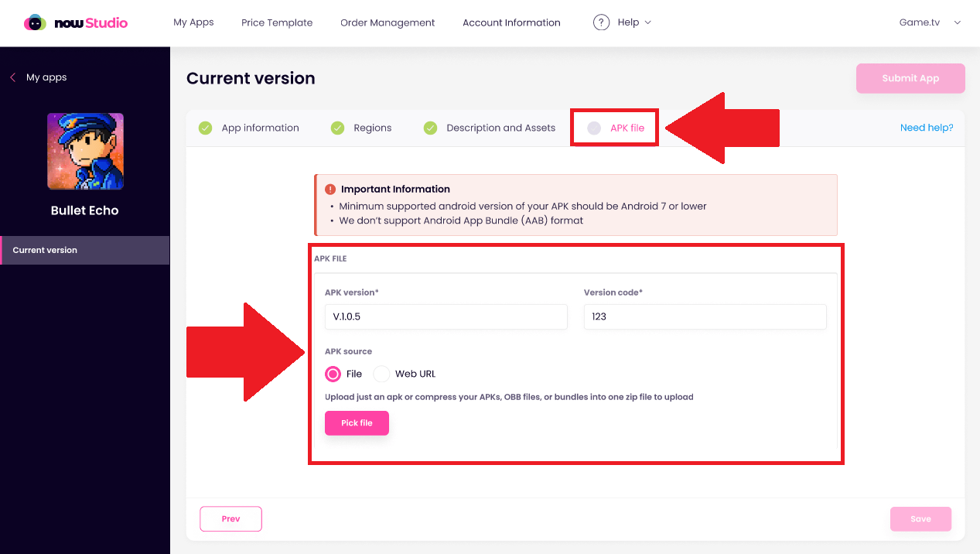Click the nowStudio logo
The height and width of the screenshot is (554, 980).
[76, 23]
